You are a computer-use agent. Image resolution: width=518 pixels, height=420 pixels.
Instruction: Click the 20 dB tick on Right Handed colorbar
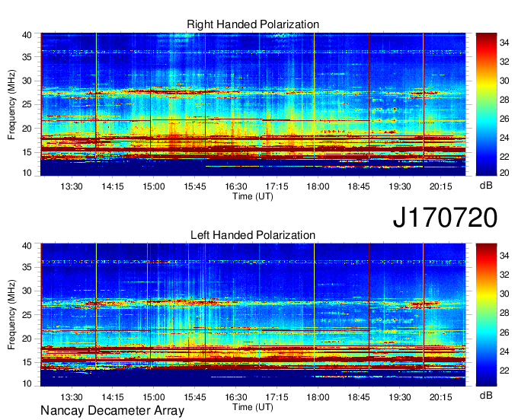point(504,173)
